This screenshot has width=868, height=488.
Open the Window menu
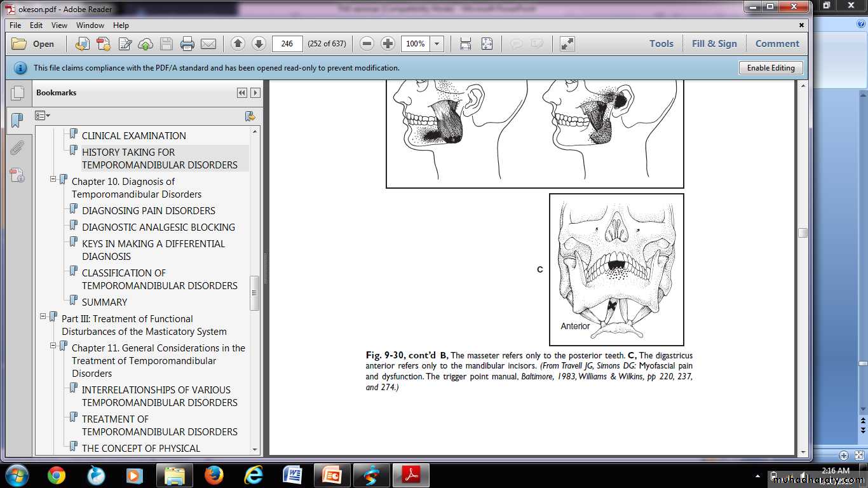90,25
